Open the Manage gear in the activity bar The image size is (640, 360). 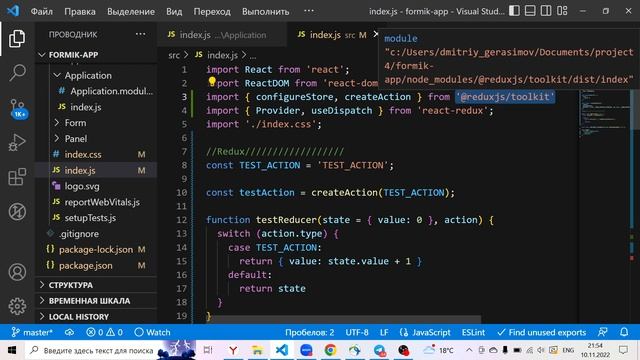(17, 306)
